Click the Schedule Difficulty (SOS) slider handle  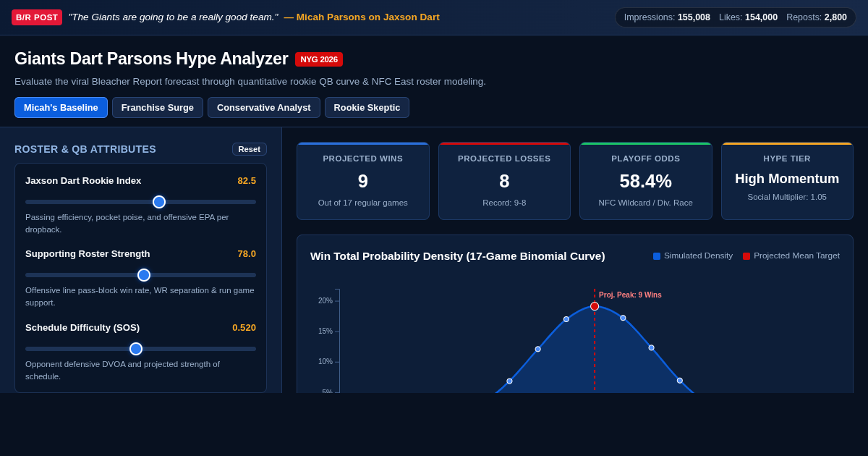click(136, 349)
